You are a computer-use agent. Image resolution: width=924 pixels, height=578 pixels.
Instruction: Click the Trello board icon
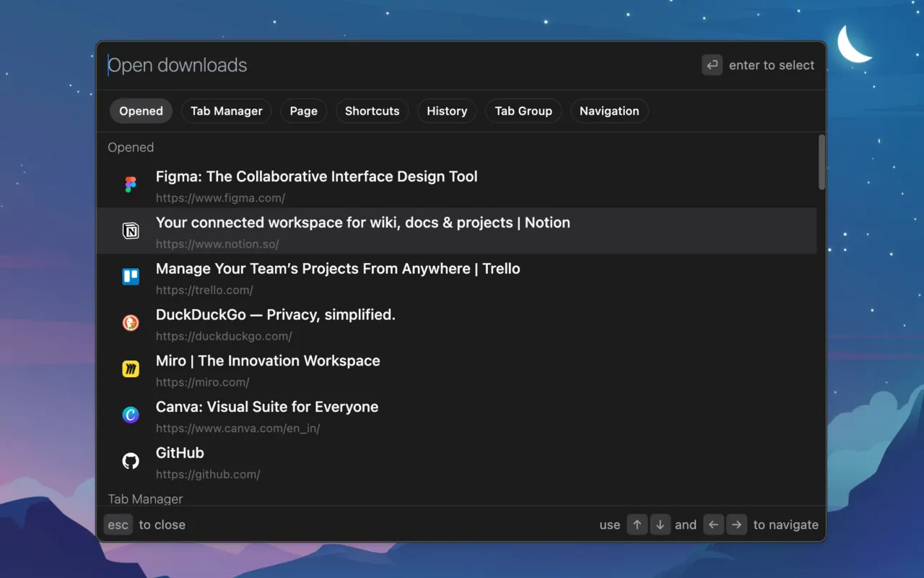tap(131, 277)
